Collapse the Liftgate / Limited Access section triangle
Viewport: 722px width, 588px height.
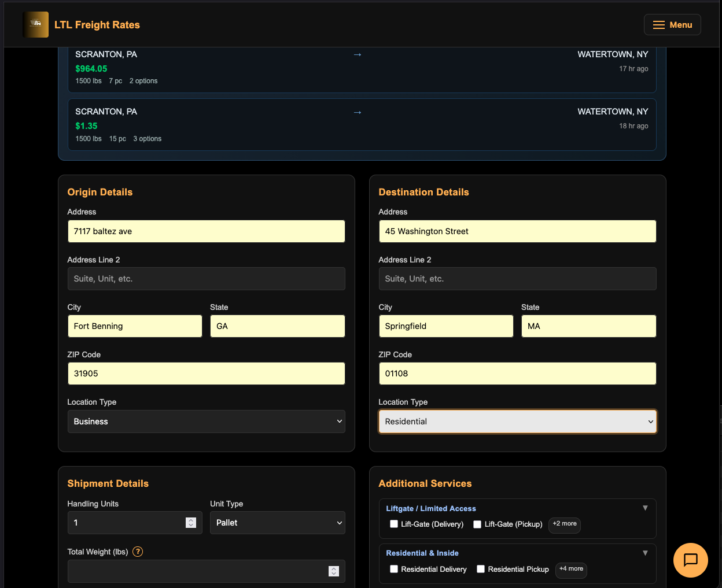pos(645,508)
